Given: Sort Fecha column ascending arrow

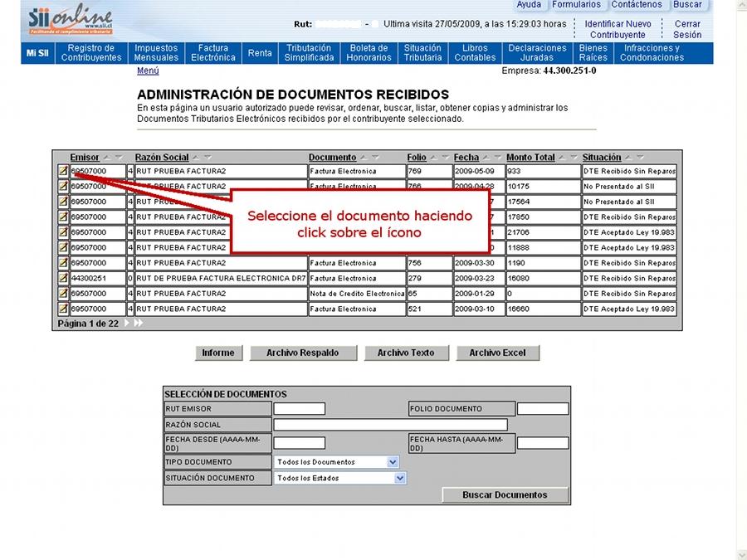Looking at the screenshot, I should (486, 157).
